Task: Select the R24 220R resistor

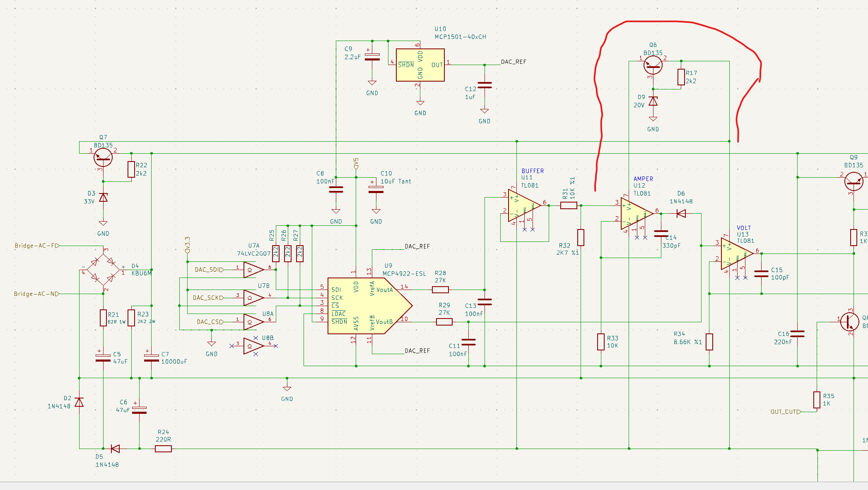Action: point(163,449)
